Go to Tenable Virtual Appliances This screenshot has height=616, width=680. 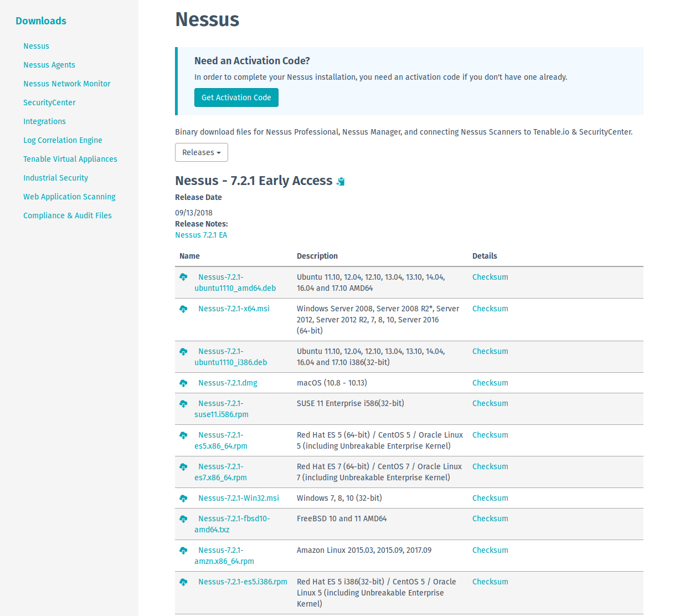coord(70,159)
